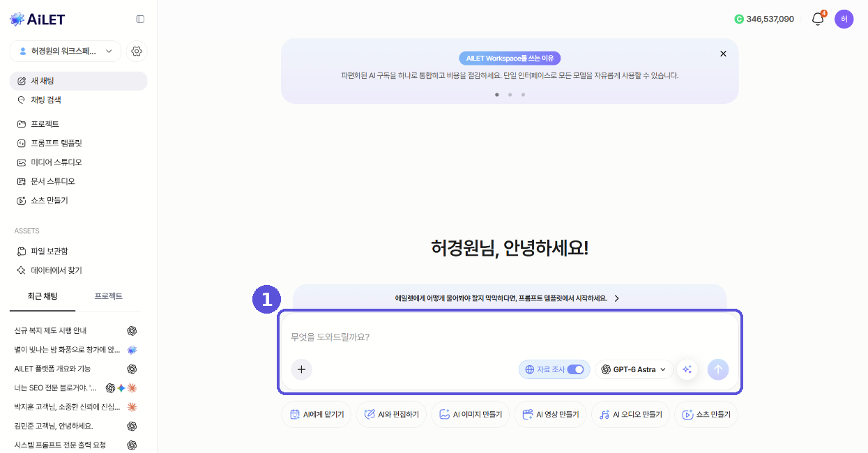Click the plus attach button
Screen dimensions: 868x453
301,369
